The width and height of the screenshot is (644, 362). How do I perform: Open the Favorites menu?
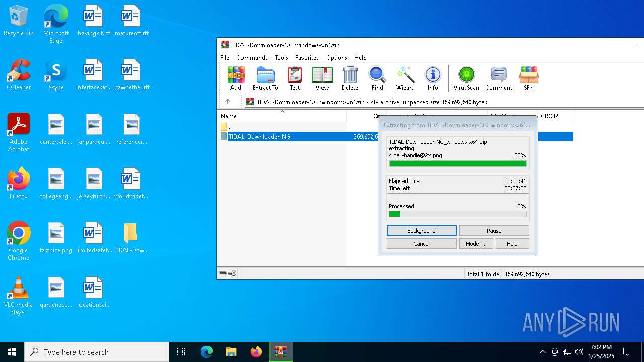pyautogui.click(x=307, y=58)
